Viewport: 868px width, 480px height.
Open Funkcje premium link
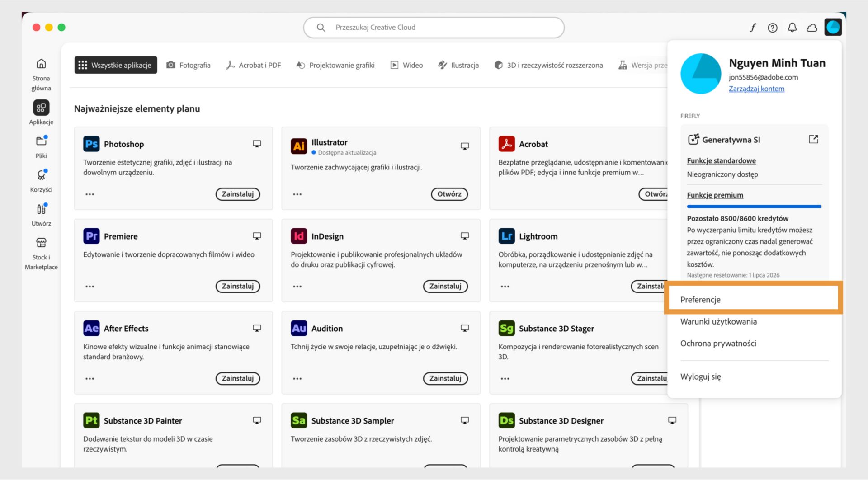715,195
